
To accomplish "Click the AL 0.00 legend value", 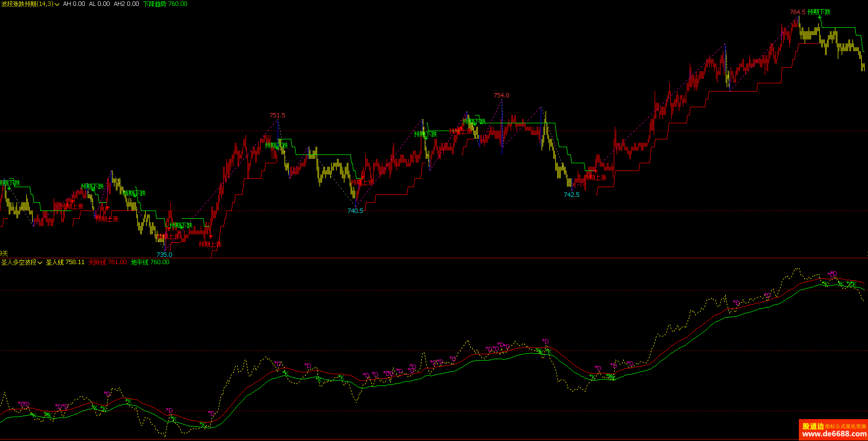I will [99, 4].
